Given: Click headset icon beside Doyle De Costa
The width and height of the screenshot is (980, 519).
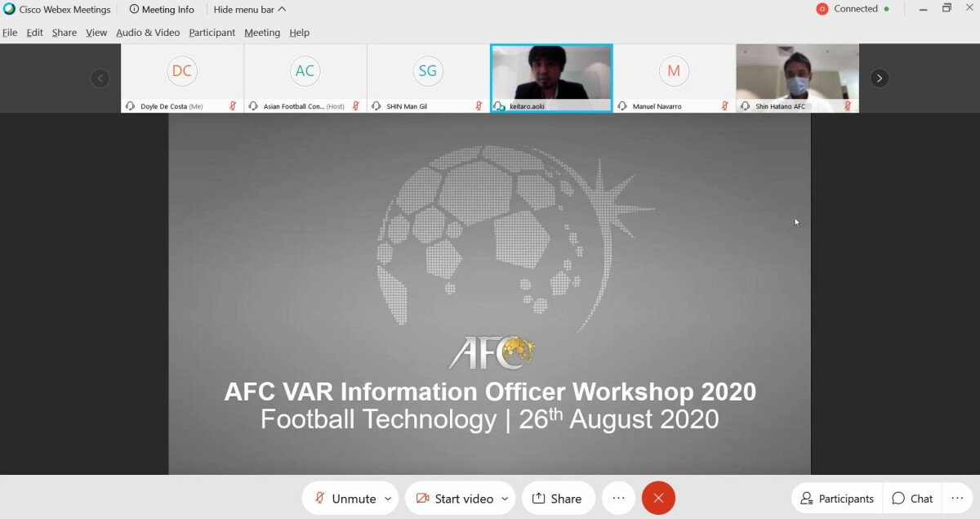Looking at the screenshot, I should pos(130,106).
